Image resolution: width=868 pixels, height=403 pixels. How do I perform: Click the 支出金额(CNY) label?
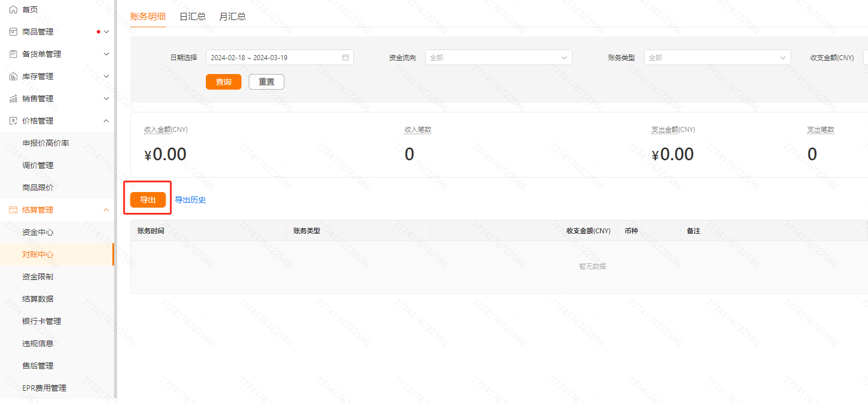click(673, 130)
